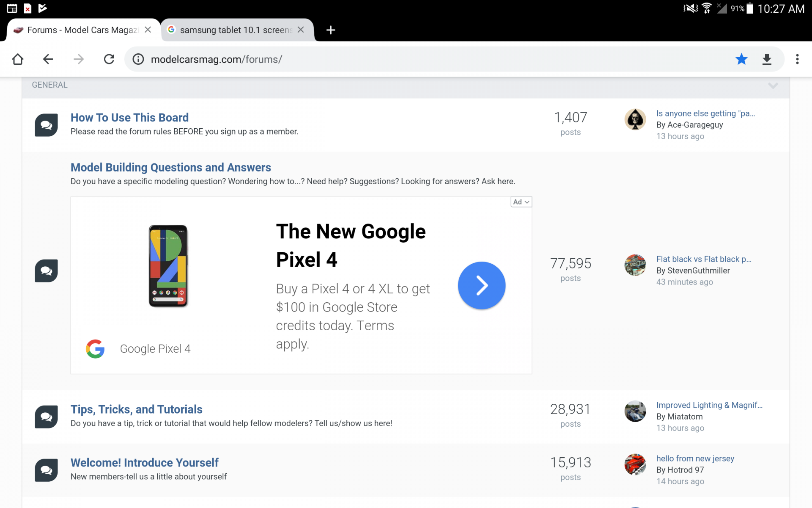Toggle the bookmark star for this page
This screenshot has width=812, height=508.
741,59
